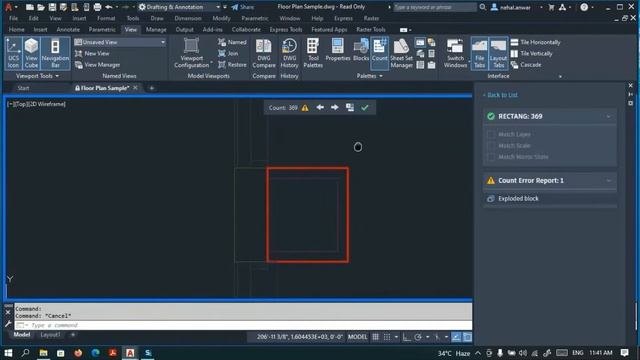Screen dimensions: 640x360
Task: Toggle the UCS Icon button
Action: pyautogui.click(x=13, y=53)
